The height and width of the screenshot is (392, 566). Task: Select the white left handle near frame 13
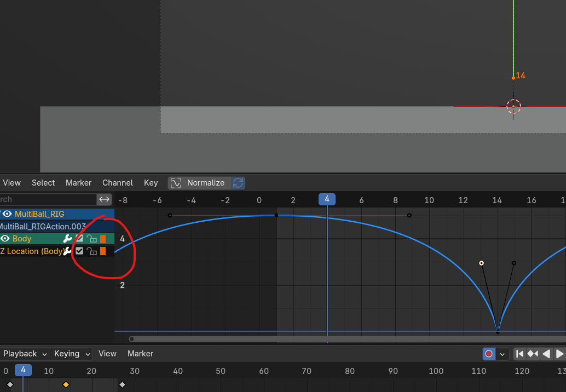[482, 263]
